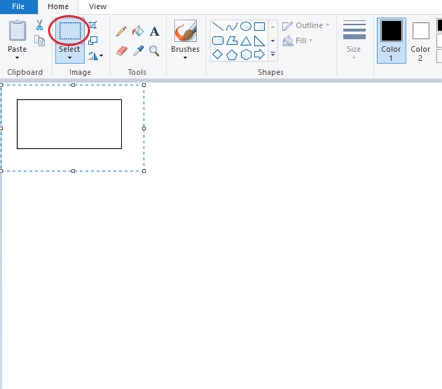The image size is (442, 389).
Task: Choose the Triangle shape
Action: [x=246, y=41]
